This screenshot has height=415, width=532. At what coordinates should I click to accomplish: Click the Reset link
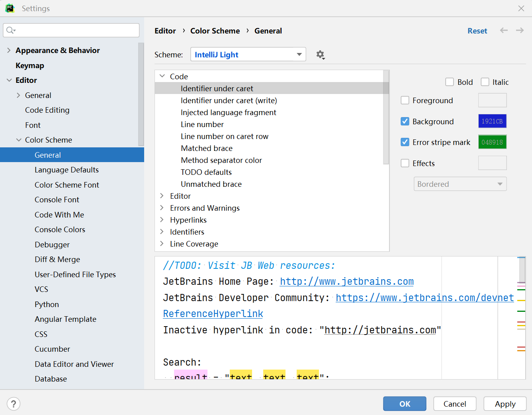click(x=477, y=31)
